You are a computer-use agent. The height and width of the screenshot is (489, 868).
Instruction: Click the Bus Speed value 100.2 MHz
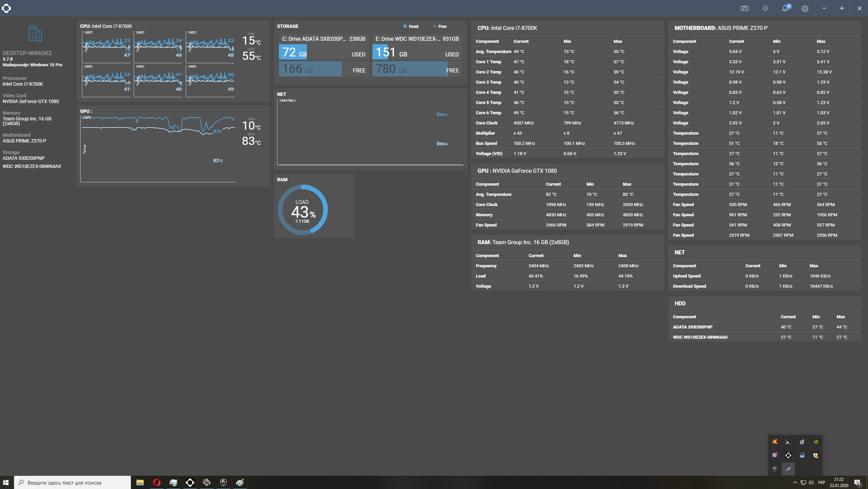pos(524,143)
